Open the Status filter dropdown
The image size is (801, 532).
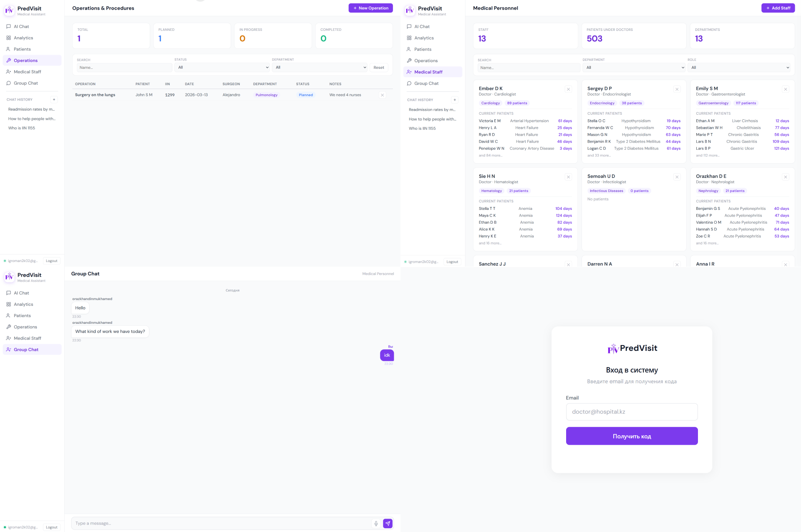[222, 67]
